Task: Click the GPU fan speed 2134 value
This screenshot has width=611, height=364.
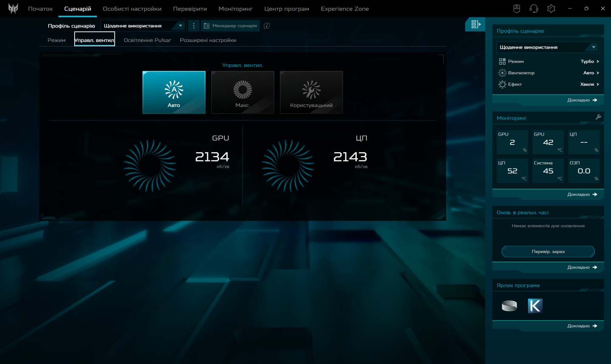Action: [212, 157]
